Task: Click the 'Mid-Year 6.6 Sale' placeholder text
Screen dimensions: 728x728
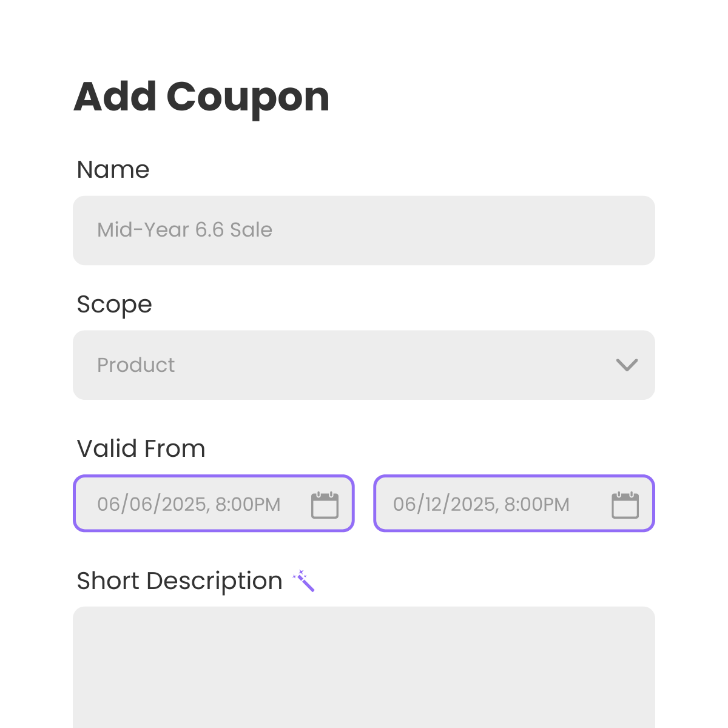Action: pos(184,230)
